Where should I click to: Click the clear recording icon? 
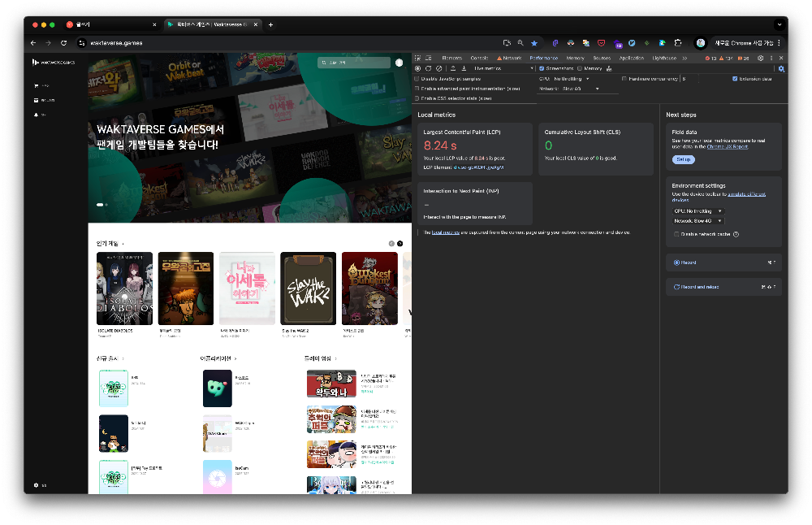point(438,68)
